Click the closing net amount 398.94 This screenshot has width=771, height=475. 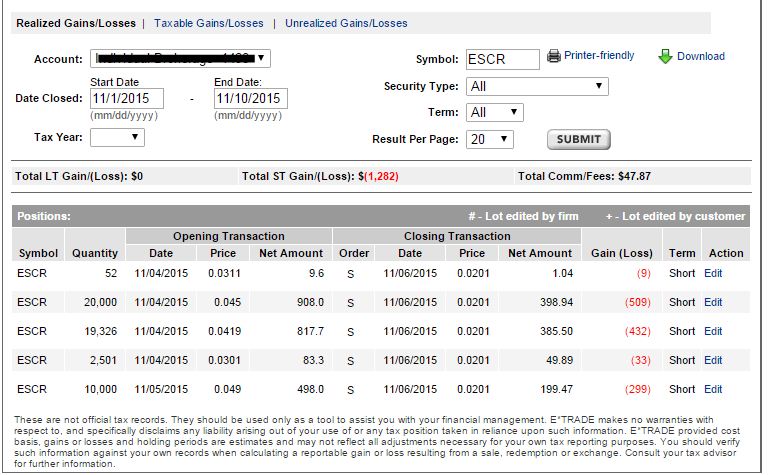[x=557, y=302]
